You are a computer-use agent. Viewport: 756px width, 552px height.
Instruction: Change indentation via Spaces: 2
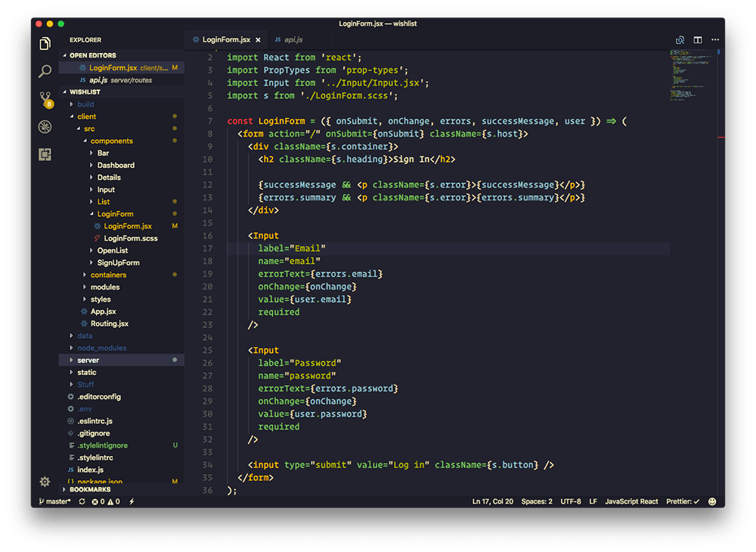point(537,501)
